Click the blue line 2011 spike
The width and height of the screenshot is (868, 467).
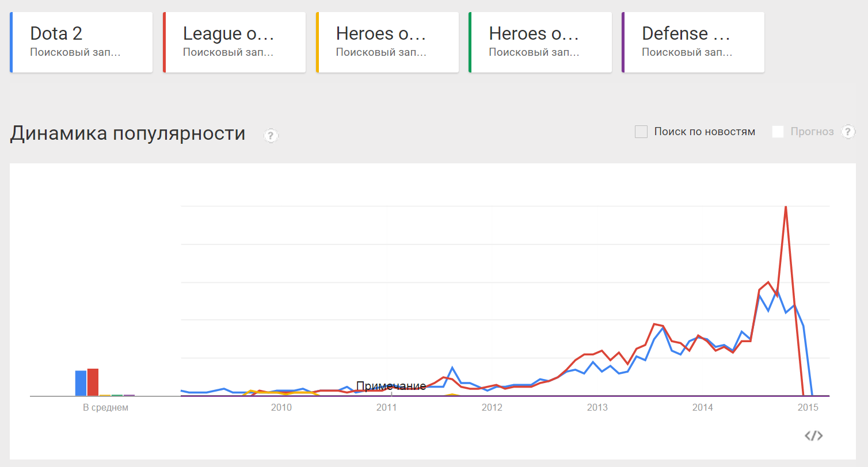click(x=452, y=368)
